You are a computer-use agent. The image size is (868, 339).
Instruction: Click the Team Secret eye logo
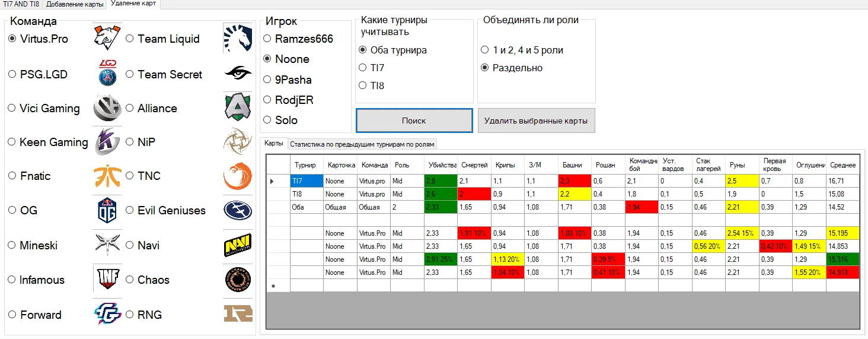[238, 73]
